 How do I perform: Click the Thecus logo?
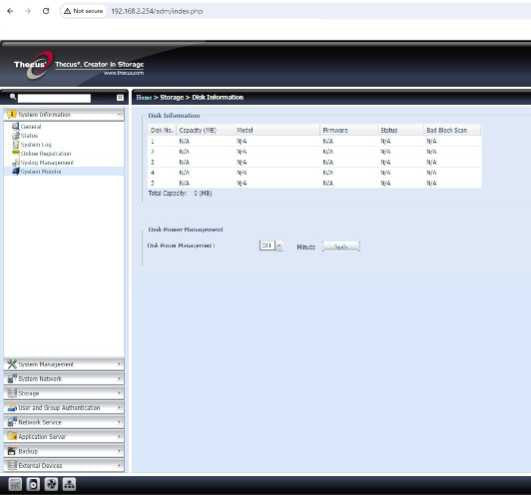pyautogui.click(x=33, y=65)
